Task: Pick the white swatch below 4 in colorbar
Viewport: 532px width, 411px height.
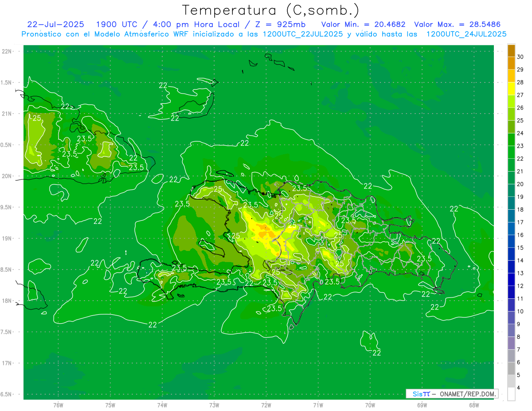Action: point(511,394)
